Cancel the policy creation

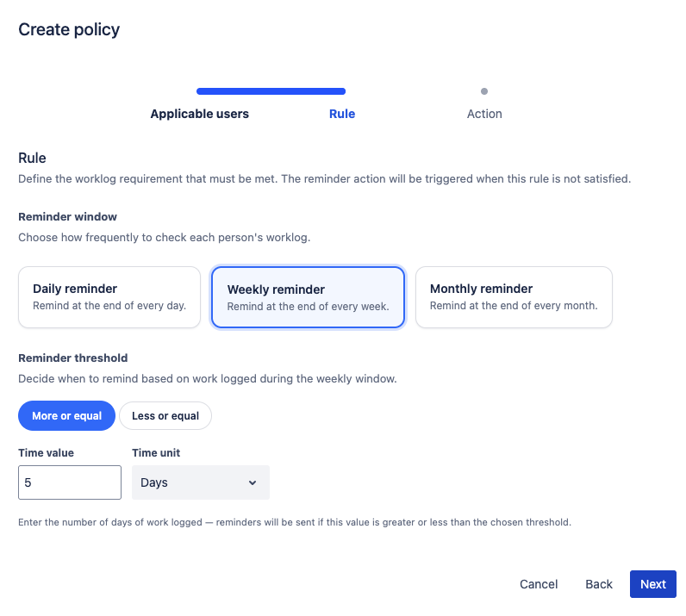pos(539,584)
